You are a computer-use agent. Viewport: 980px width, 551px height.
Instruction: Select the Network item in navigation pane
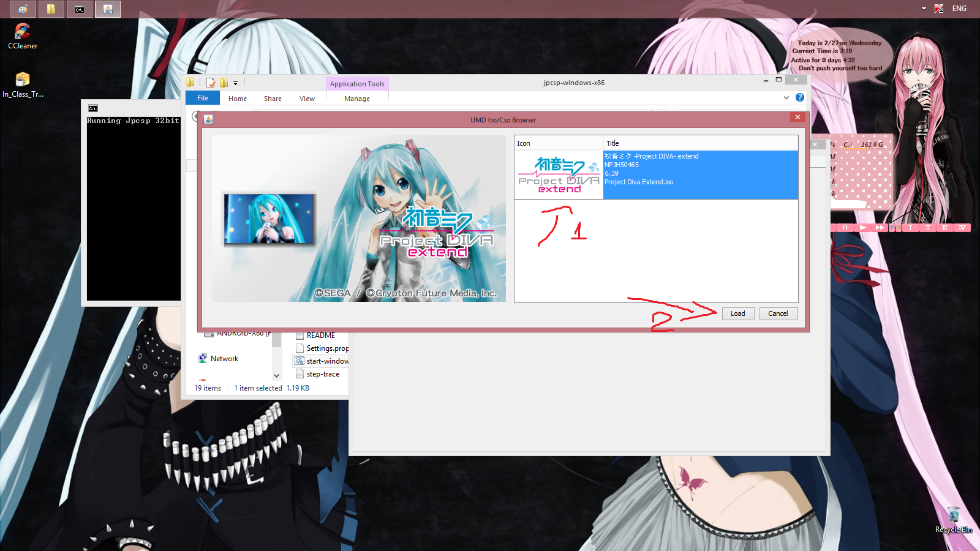[219, 359]
